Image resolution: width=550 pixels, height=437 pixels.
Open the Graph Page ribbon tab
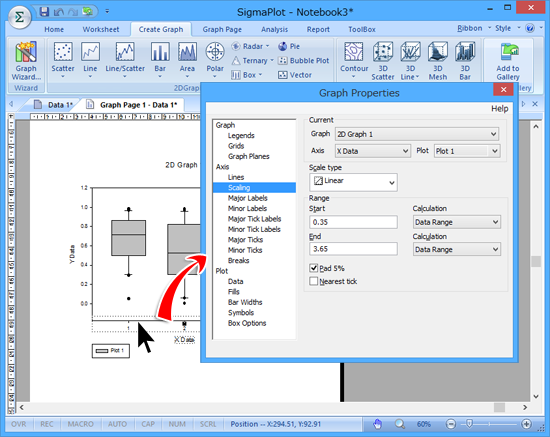point(222,29)
